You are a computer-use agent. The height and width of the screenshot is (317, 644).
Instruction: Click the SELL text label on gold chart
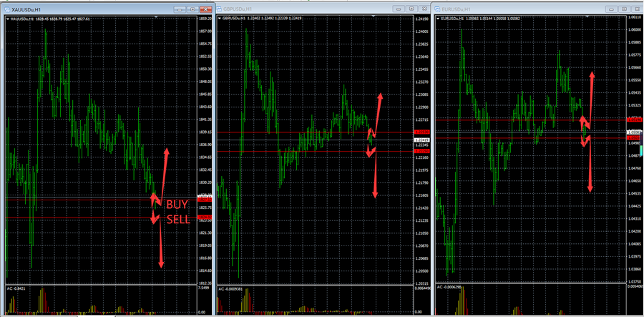click(178, 219)
